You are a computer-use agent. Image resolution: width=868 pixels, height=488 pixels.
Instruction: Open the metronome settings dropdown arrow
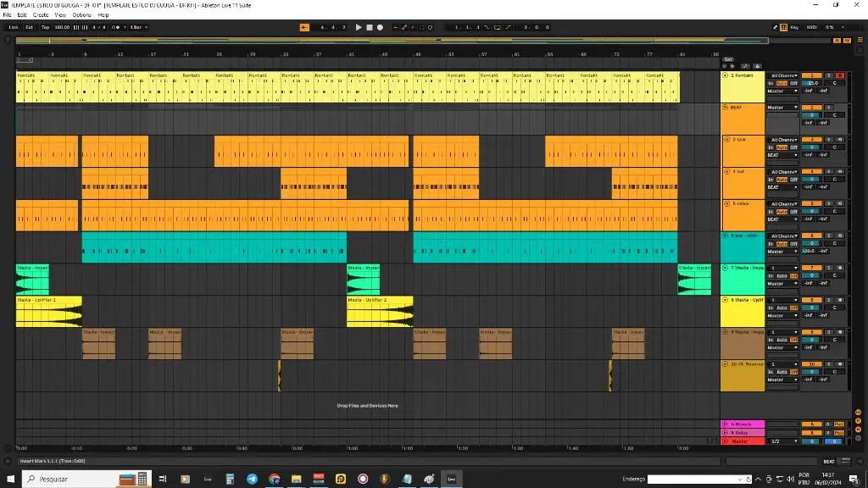125,27
